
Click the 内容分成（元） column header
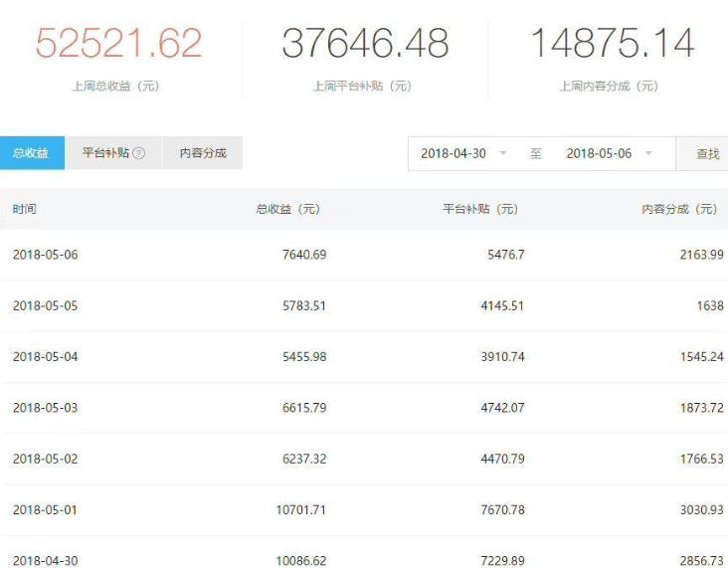pos(679,209)
